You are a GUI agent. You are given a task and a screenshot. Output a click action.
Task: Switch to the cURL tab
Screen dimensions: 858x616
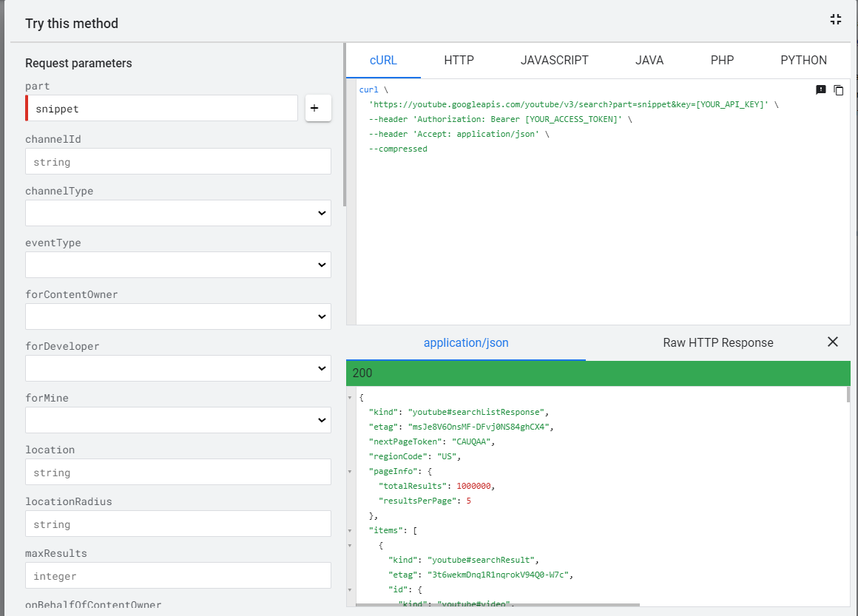[x=383, y=60]
